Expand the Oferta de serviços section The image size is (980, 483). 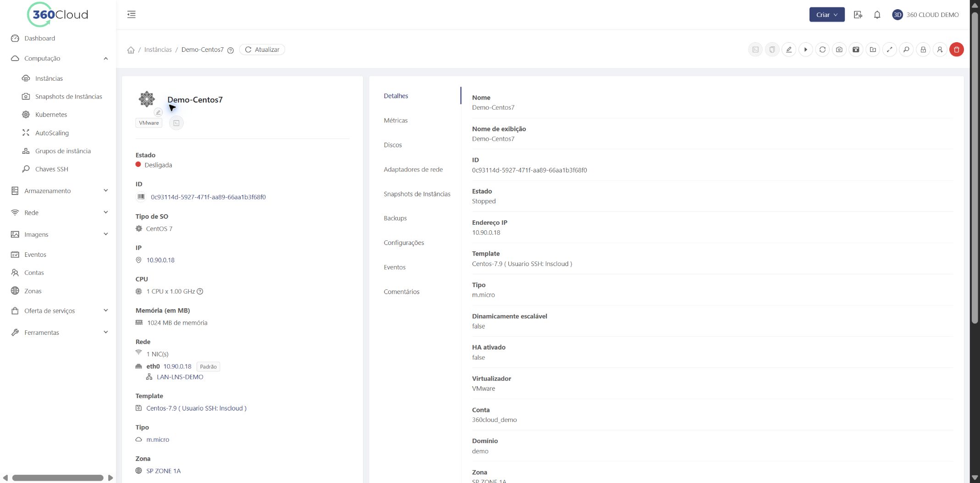[106, 311]
